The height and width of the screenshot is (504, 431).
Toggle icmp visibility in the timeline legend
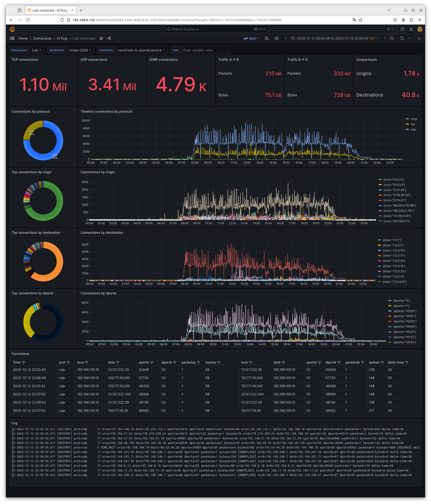tap(413, 119)
